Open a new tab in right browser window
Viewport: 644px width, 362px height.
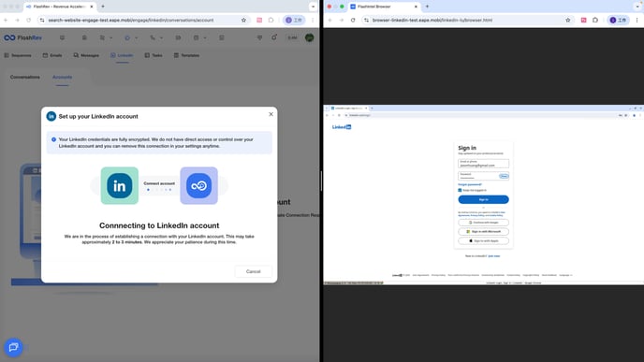[427, 7]
